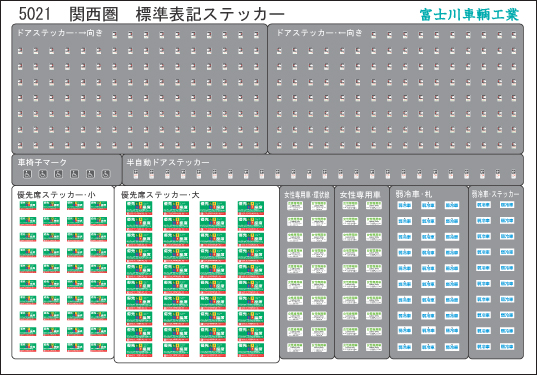Viewport: 537px width, 375px height.
Task: Click the title 5021 関西圏 標準表記ステッカー
Action: 152,14
